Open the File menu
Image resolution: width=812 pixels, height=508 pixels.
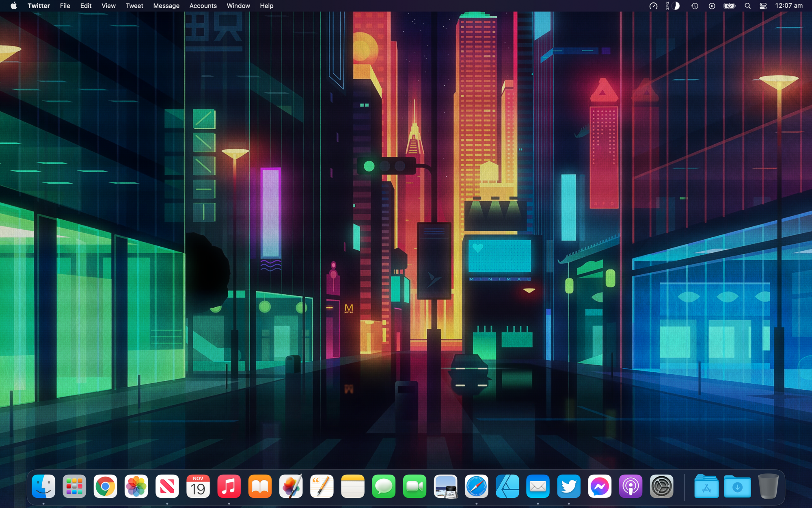click(x=65, y=6)
